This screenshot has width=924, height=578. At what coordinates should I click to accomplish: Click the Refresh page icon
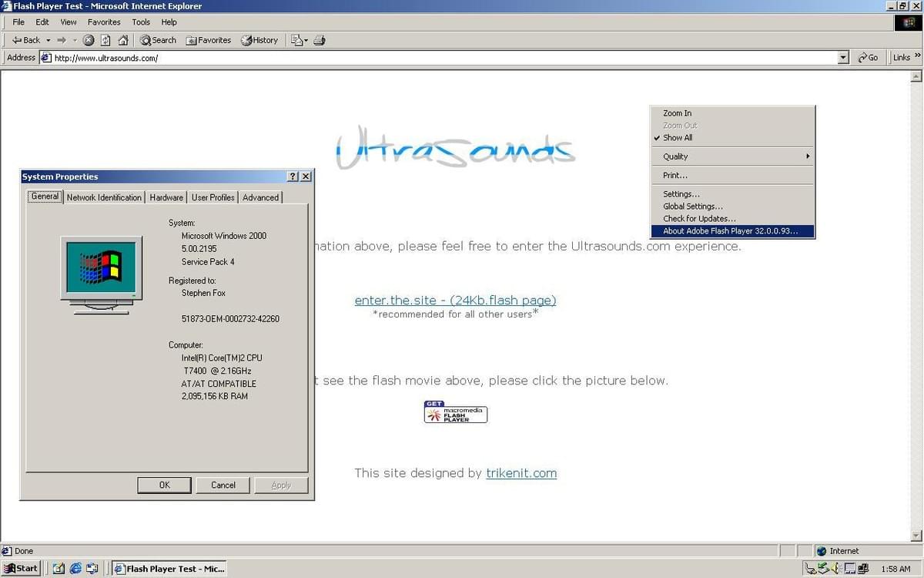105,40
